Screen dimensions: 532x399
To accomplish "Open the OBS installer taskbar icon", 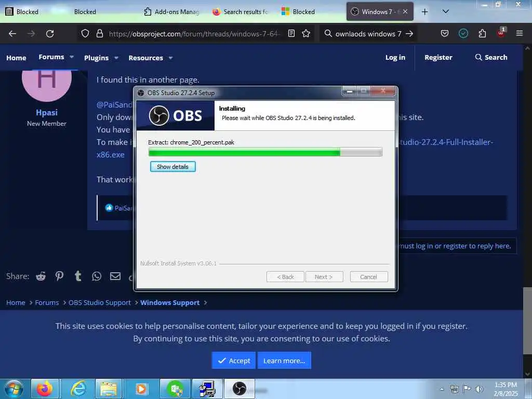I will (239, 389).
